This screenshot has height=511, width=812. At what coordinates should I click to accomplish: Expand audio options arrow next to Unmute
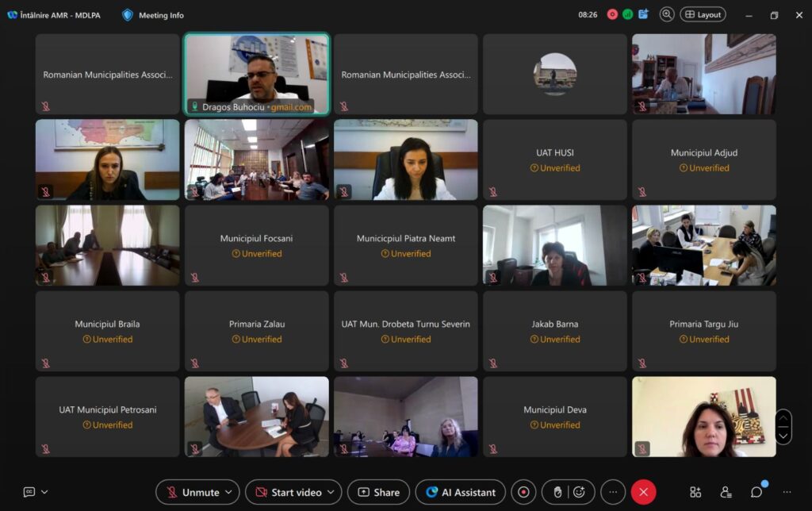230,492
